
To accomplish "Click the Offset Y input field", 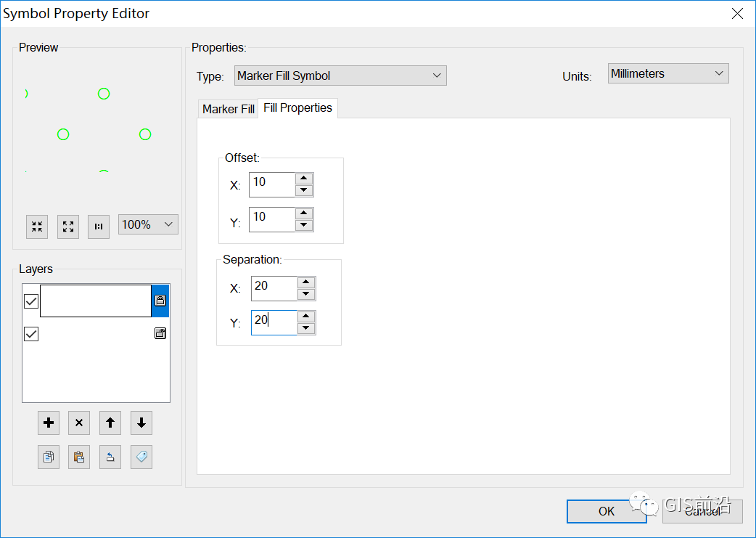I will (271, 219).
